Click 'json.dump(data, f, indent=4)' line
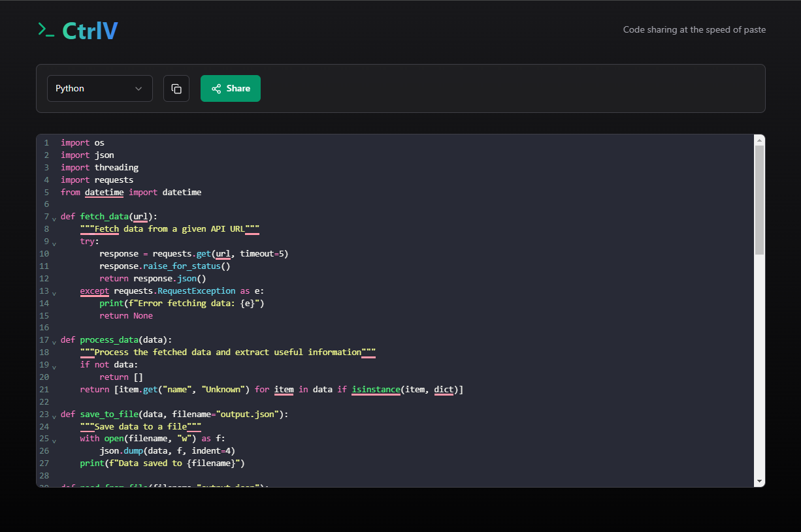 tap(167, 451)
